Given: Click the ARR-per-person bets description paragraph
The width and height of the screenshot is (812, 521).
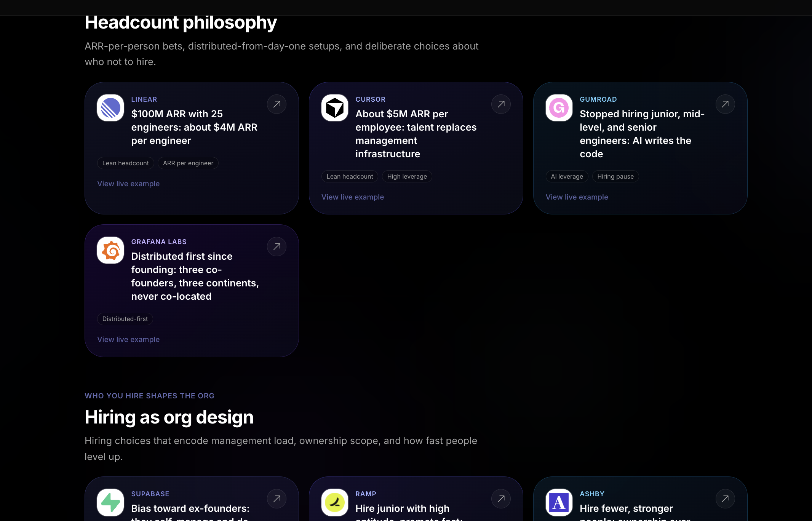Looking at the screenshot, I should pos(281,54).
